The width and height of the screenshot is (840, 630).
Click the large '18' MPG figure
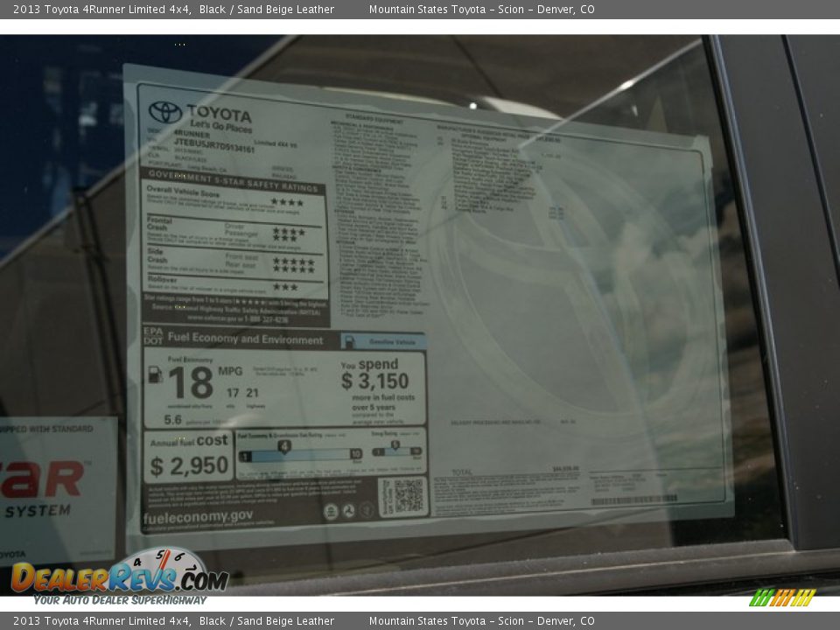[x=192, y=382]
